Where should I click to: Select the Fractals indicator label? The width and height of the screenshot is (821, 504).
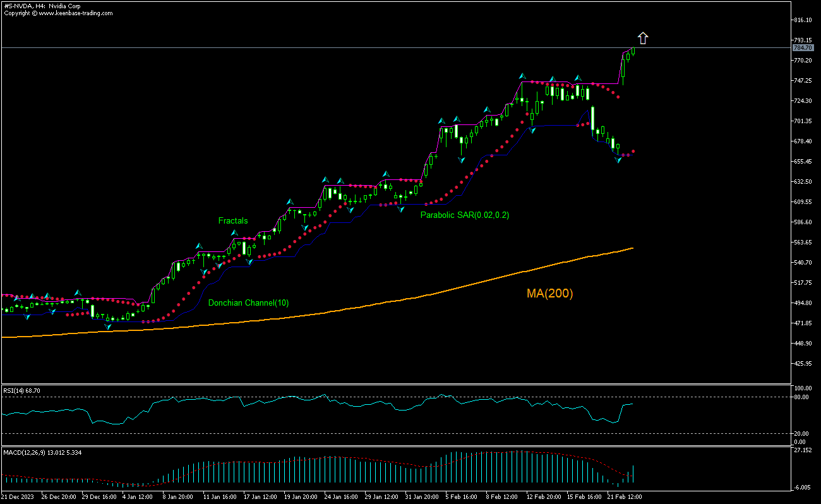tap(233, 221)
